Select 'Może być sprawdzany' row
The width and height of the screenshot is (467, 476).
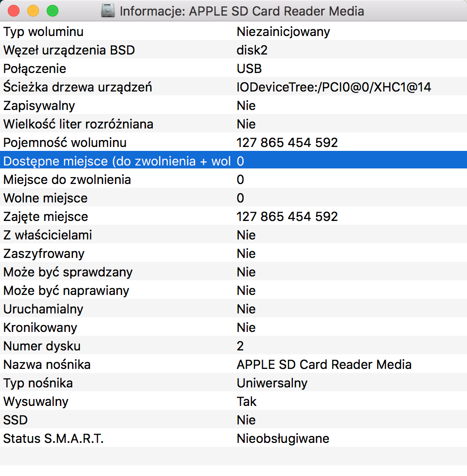click(x=233, y=272)
